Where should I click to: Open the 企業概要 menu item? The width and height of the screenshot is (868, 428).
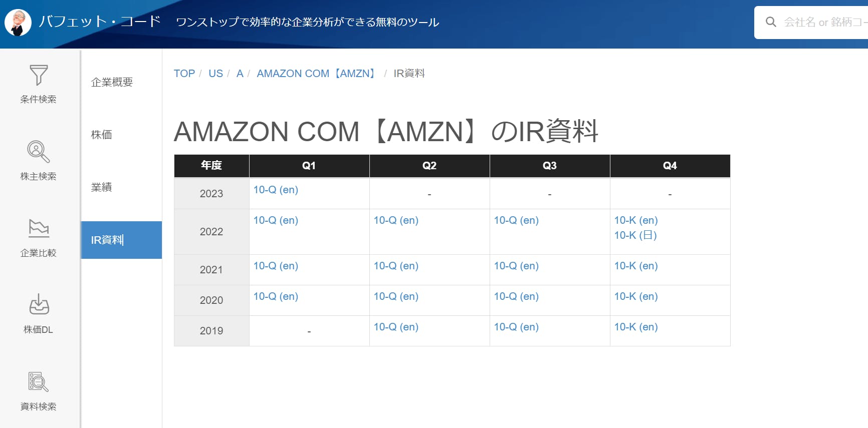pos(112,82)
